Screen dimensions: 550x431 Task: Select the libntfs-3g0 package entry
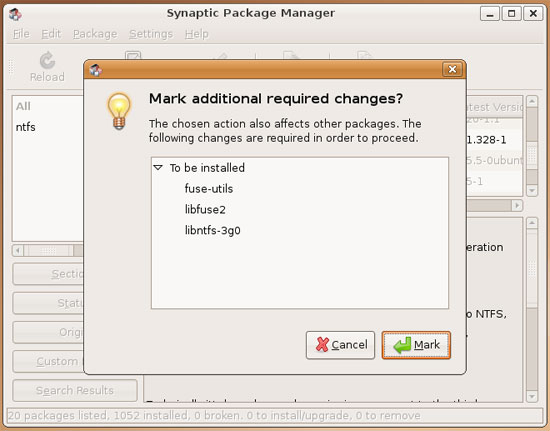213,230
